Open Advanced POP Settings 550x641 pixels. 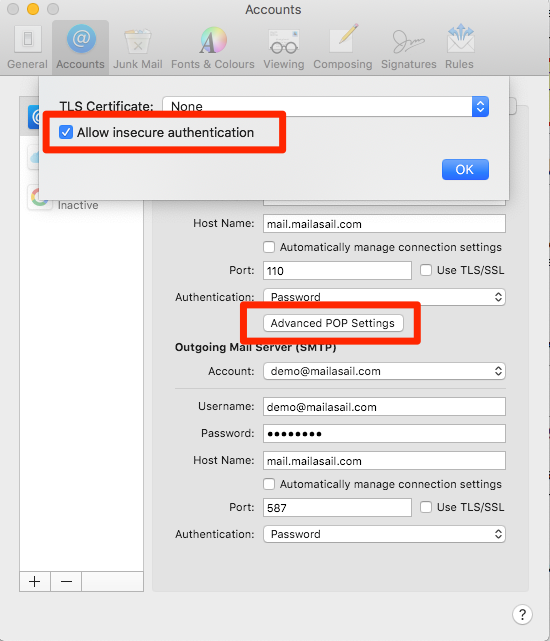click(x=333, y=323)
